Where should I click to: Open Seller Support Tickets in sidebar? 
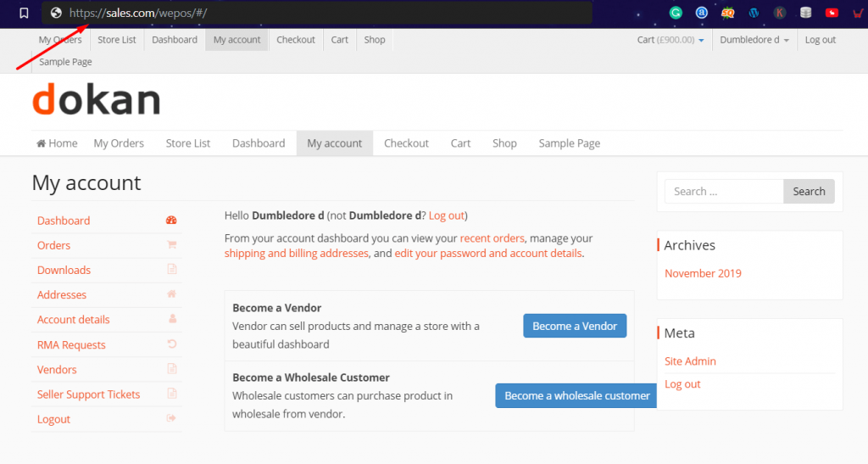pyautogui.click(x=88, y=394)
